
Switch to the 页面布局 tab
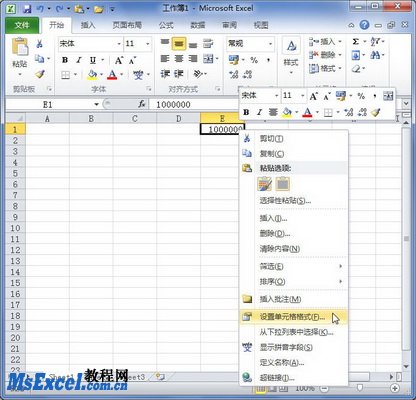pos(127,25)
